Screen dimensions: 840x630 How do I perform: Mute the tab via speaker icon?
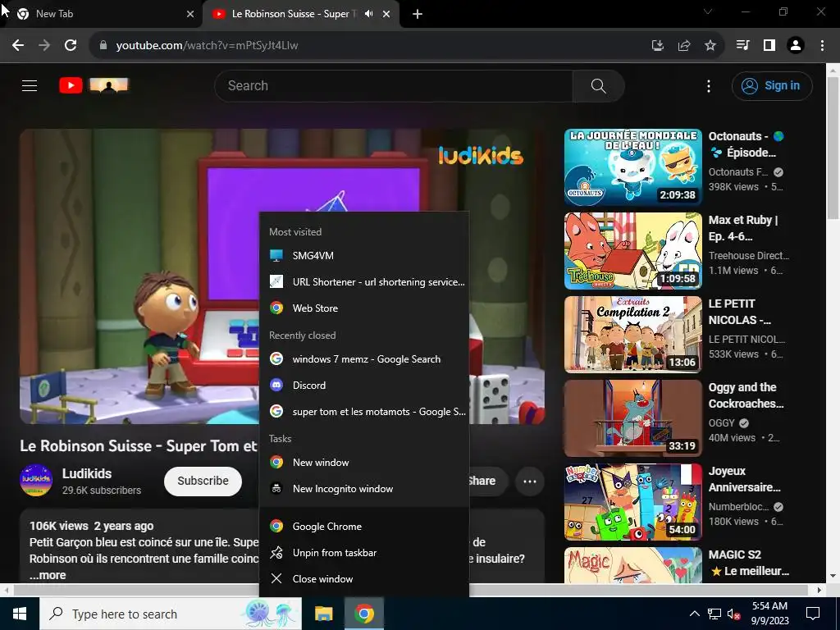(368, 14)
